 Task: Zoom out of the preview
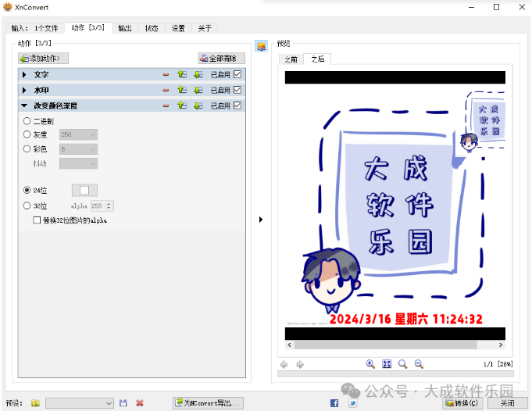[x=419, y=364]
